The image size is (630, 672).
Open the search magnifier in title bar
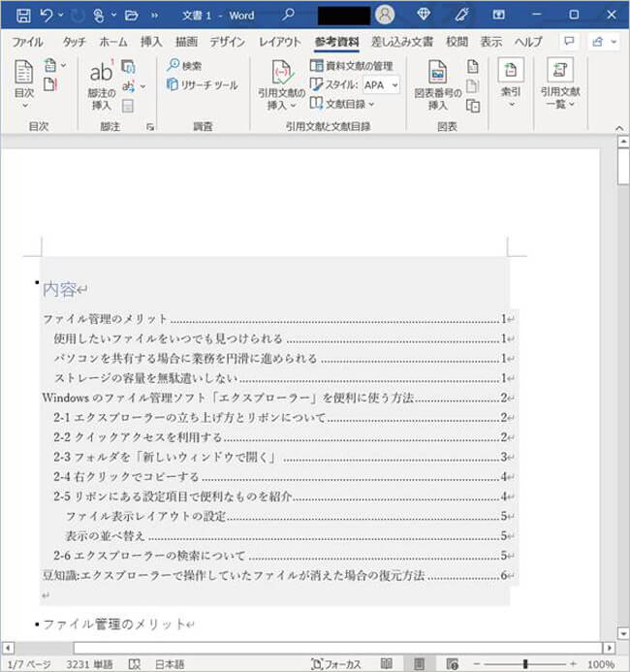click(x=288, y=15)
